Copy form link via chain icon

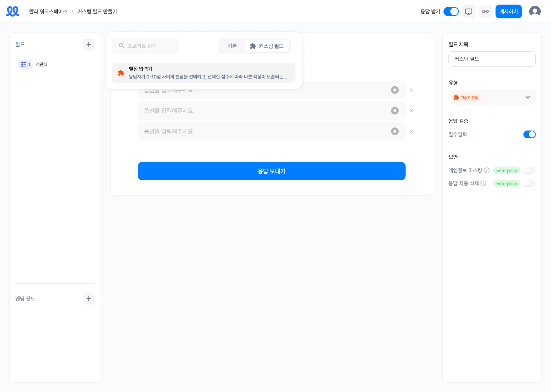[x=486, y=11]
